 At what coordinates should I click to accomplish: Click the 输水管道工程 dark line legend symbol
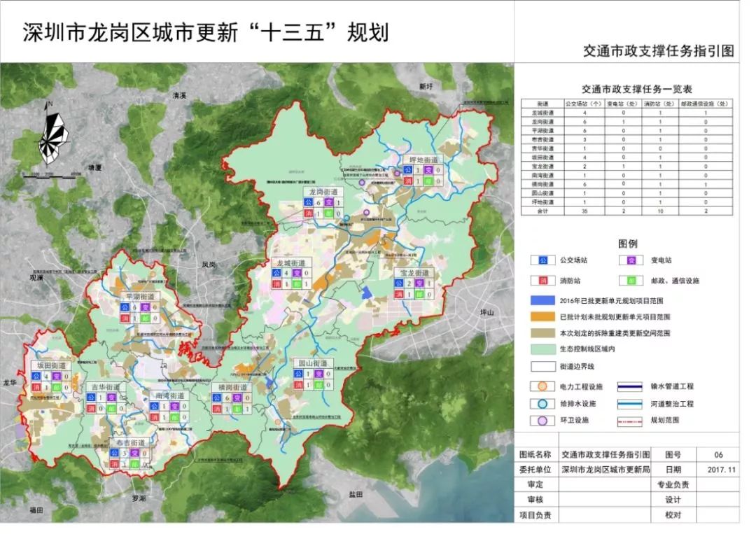point(630,386)
